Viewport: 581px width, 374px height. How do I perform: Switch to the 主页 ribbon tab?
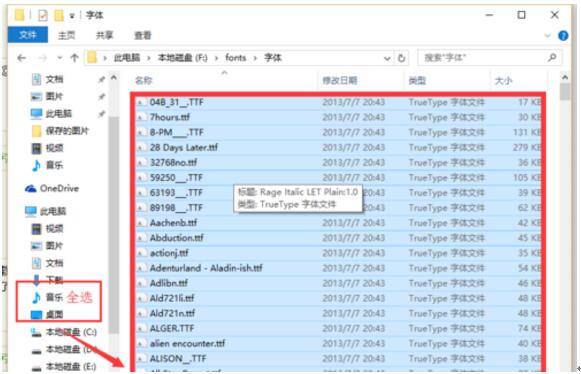click(x=67, y=35)
